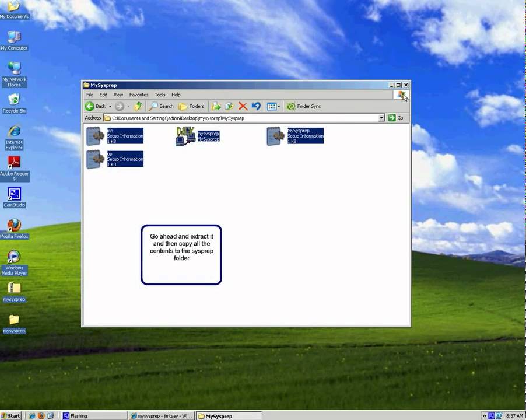Viewport: 526px width, 420px height.
Task: Click the MySysprep title bar folder icon
Action: tap(86, 85)
